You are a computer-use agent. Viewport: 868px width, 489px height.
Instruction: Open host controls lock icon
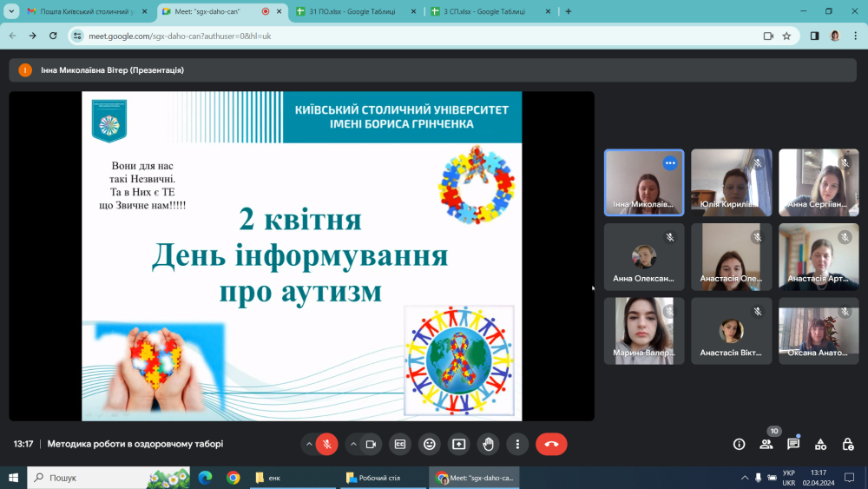point(847,444)
